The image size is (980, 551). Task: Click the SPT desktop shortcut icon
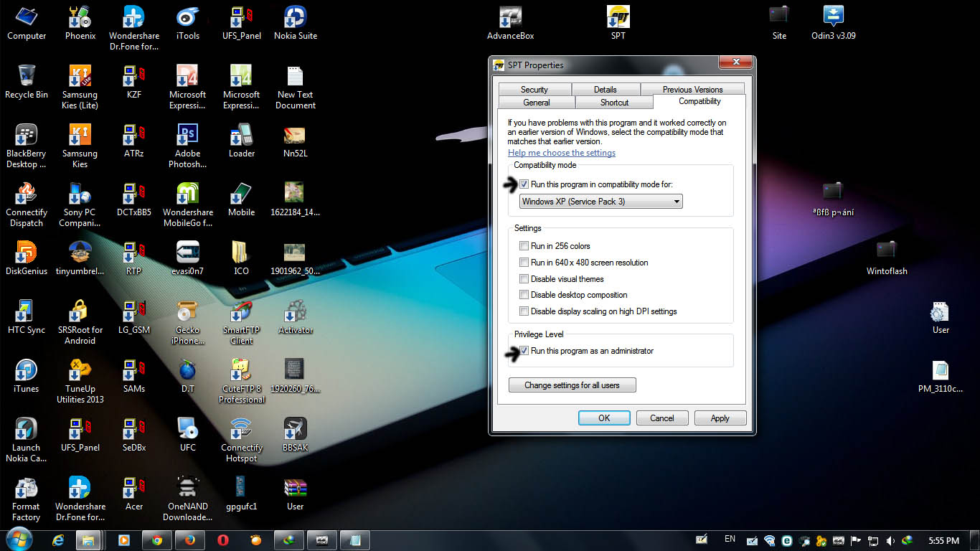tap(618, 23)
